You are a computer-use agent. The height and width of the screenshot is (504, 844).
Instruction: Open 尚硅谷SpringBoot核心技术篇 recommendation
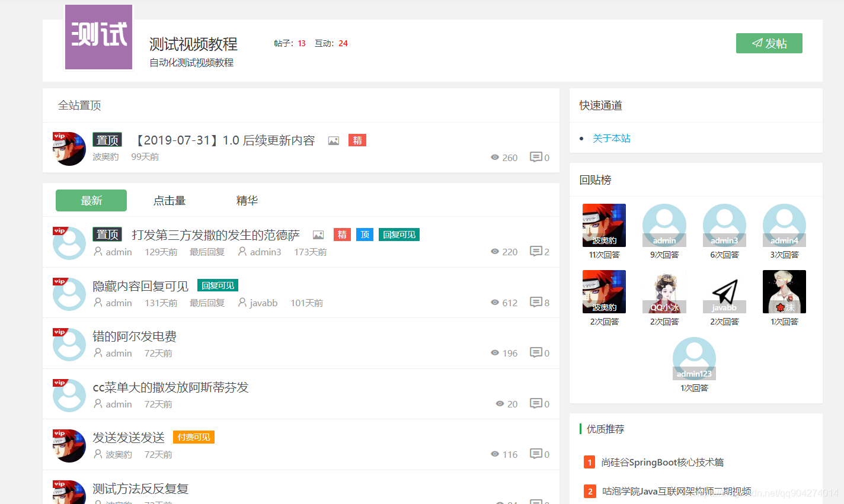(662, 462)
